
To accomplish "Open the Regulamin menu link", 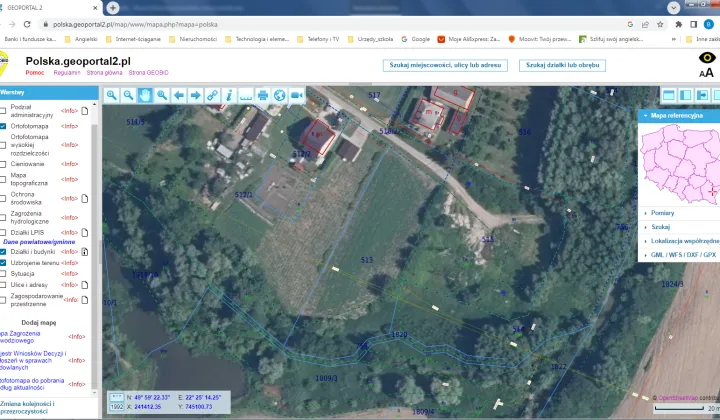I will (x=66, y=73).
